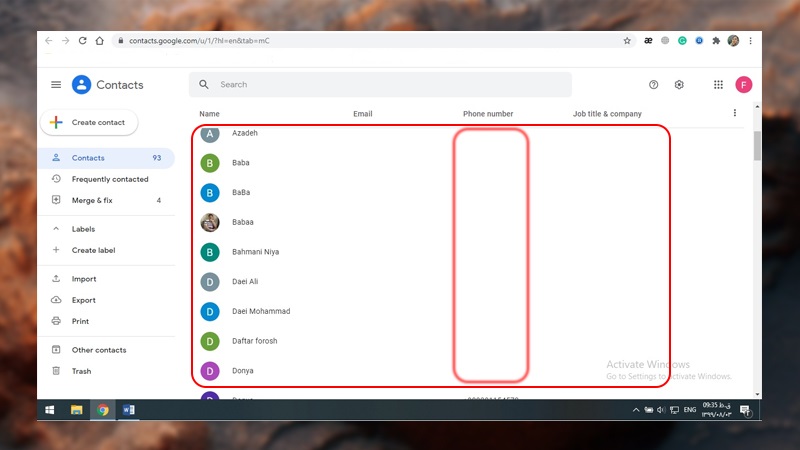Collapse the Labels section
Image resolution: width=800 pixels, height=450 pixels.
click(56, 229)
